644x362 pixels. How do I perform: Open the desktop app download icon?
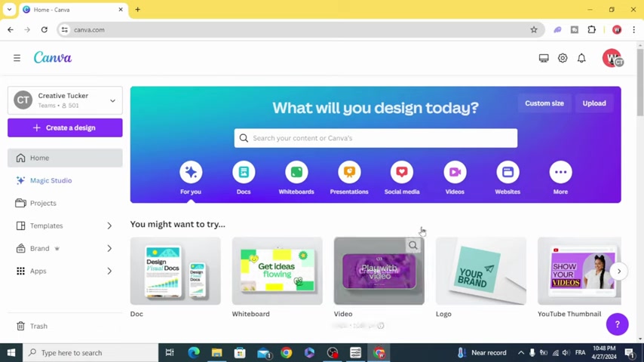pyautogui.click(x=544, y=58)
